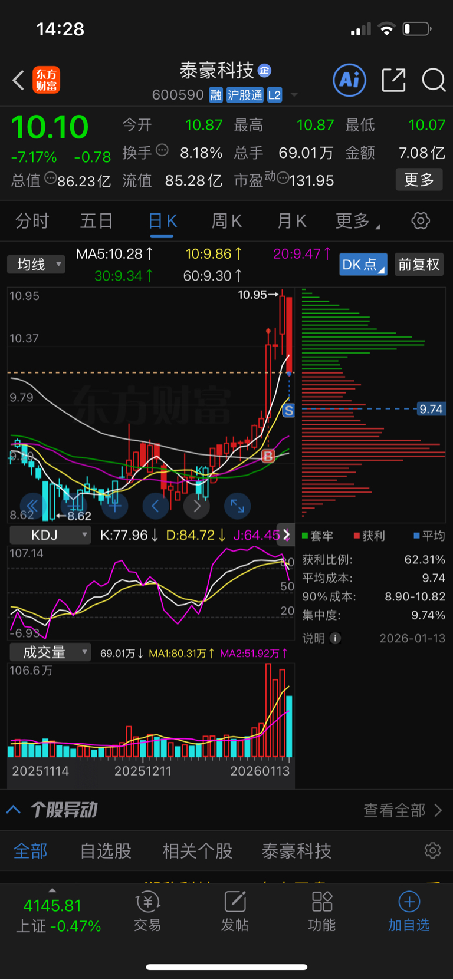Expand the 更多 chart period dropdown
453x980 pixels.
357,221
